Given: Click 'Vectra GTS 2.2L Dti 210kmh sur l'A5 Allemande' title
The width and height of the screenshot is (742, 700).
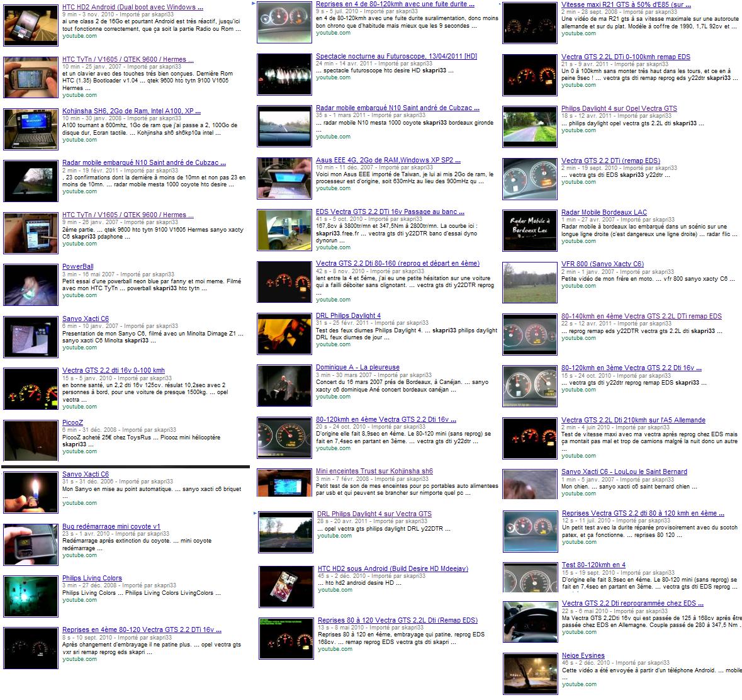Looking at the screenshot, I should [x=633, y=420].
